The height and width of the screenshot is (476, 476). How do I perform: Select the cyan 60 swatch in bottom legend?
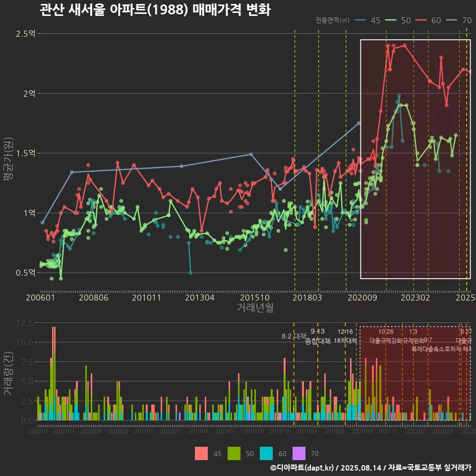(x=266, y=454)
